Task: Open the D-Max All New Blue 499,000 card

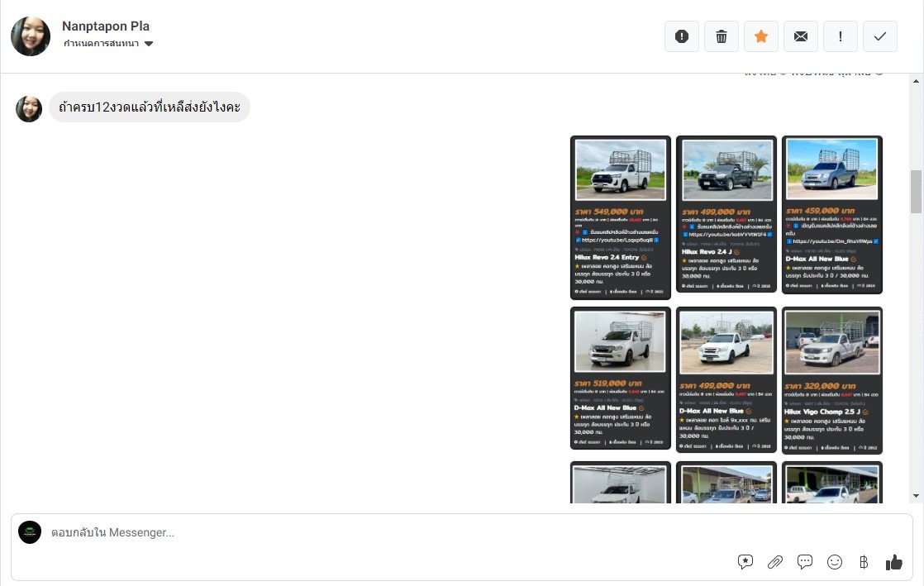Action: [726, 379]
